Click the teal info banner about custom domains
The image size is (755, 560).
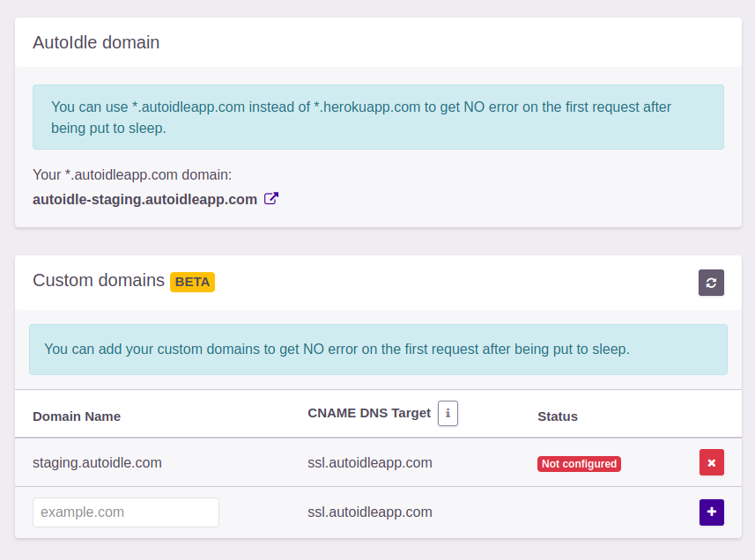379,349
